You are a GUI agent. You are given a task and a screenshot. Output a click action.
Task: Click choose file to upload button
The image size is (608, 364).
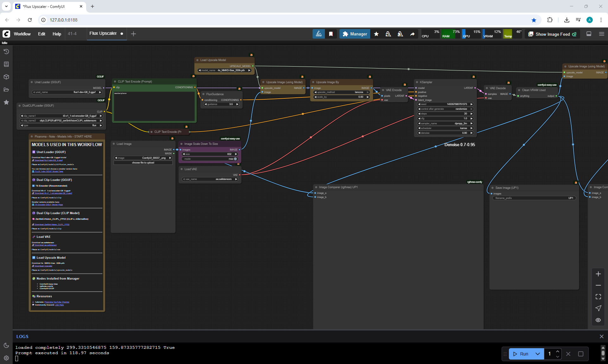coord(143,163)
